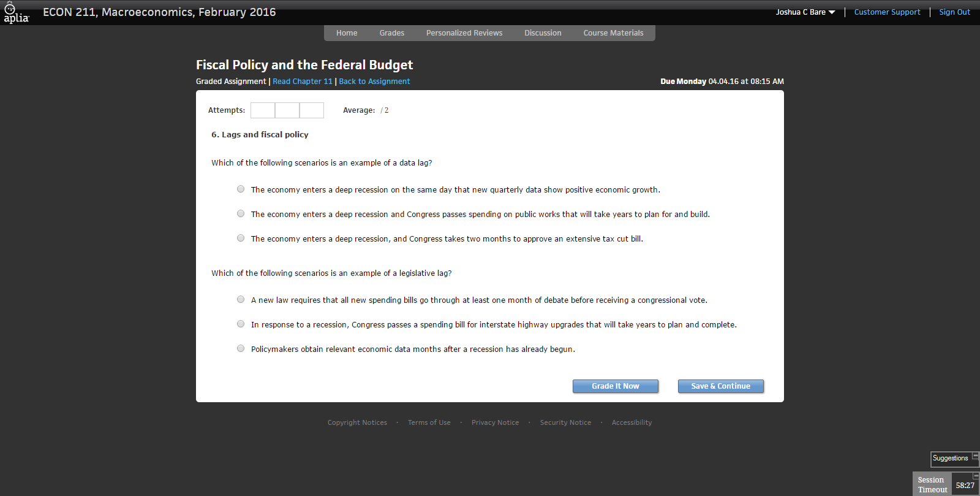Open the Accessibility footer link

coord(631,422)
